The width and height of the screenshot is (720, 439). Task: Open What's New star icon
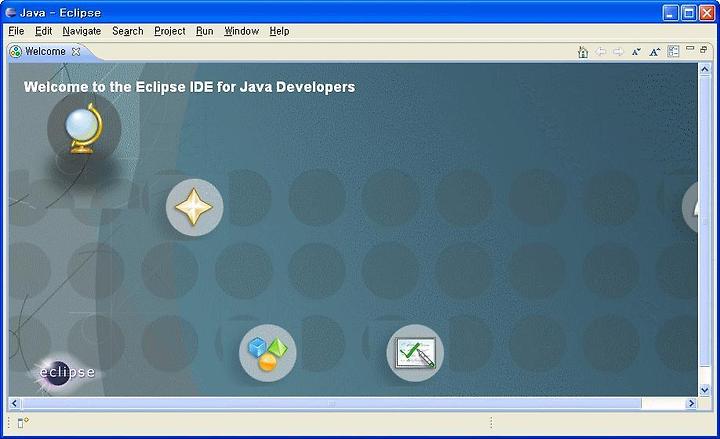pos(194,207)
